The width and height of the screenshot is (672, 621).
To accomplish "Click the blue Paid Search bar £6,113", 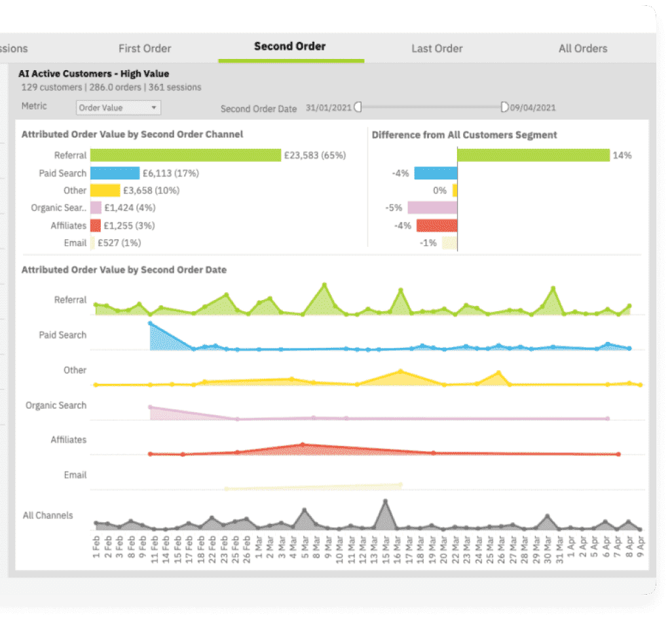I will (x=115, y=173).
